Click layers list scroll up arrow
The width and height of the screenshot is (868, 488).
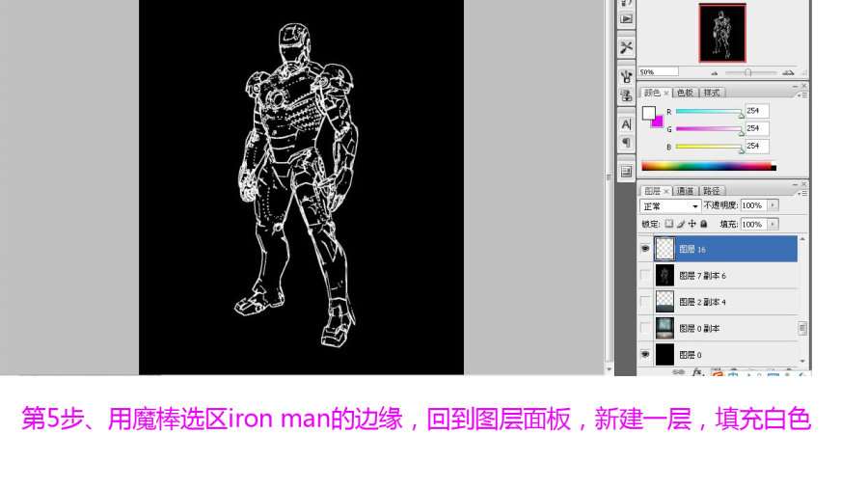(x=802, y=239)
